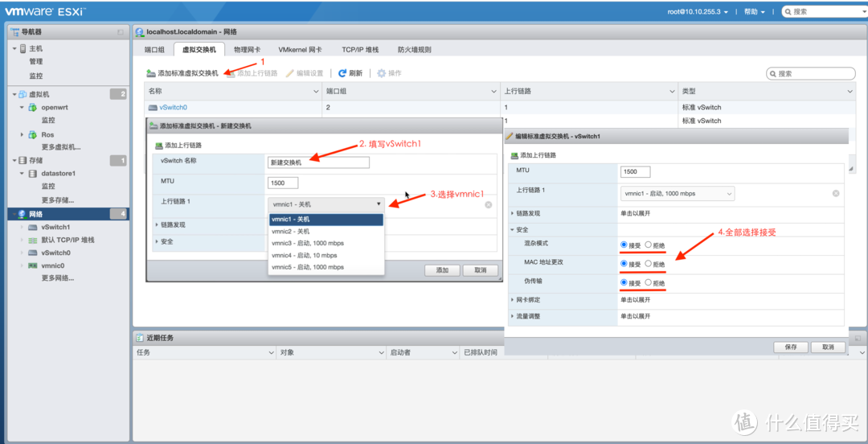Select vSwitch1 in navigator tree

point(55,228)
